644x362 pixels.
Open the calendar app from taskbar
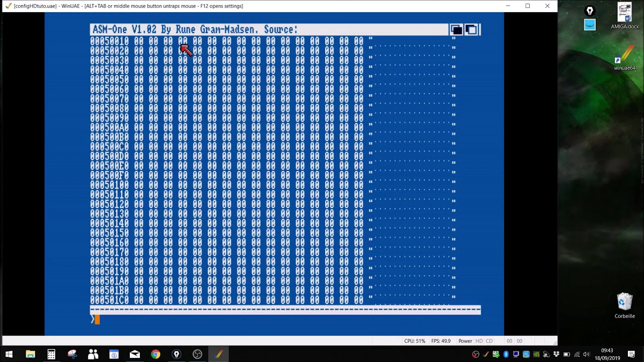coord(114,354)
